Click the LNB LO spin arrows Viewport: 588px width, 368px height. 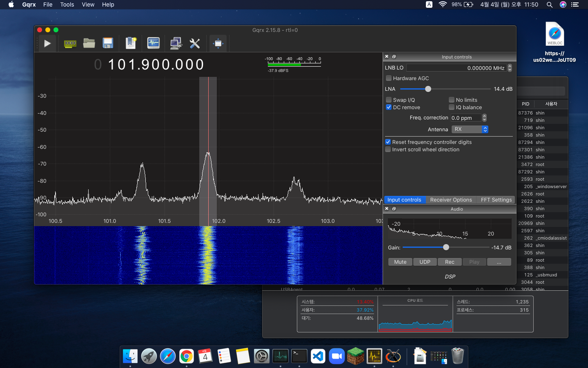click(510, 68)
